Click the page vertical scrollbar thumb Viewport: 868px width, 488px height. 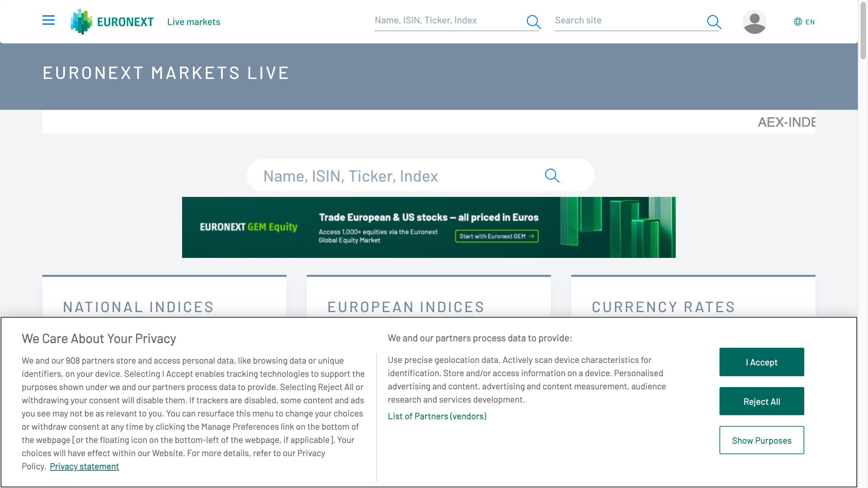(x=863, y=30)
